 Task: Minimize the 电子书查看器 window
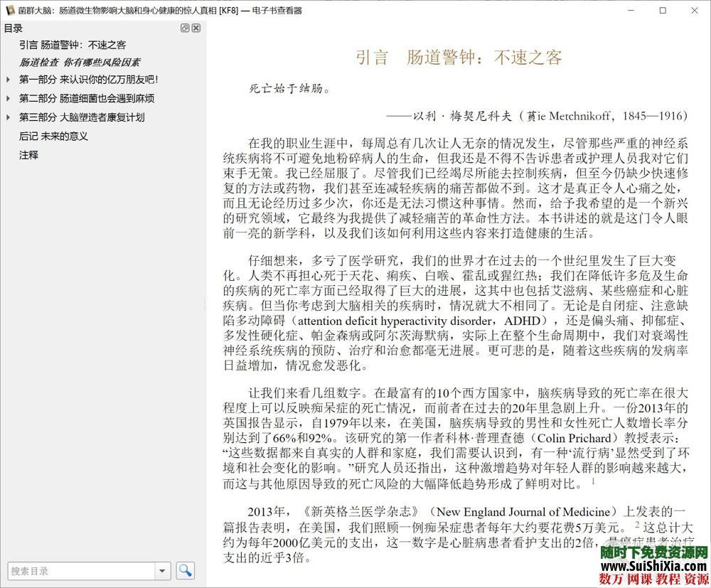click(x=631, y=11)
